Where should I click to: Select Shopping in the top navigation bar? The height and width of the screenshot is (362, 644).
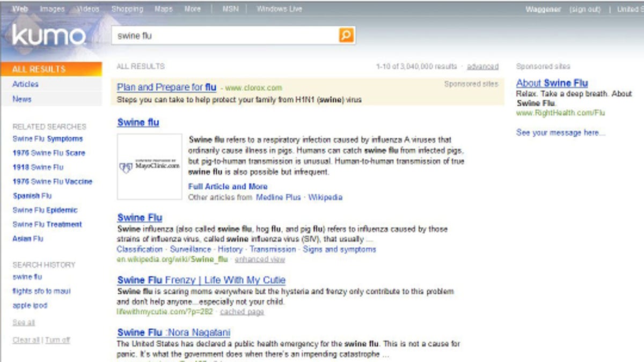pyautogui.click(x=127, y=9)
